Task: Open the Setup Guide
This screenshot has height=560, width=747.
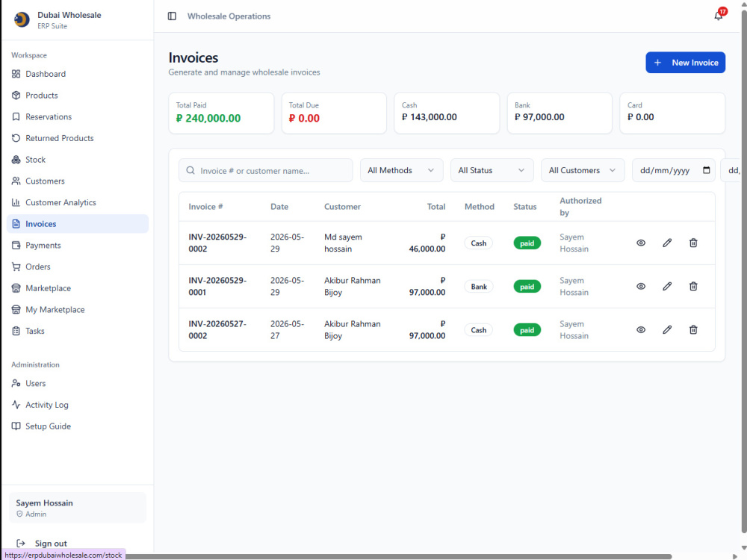Action: [78, 426]
